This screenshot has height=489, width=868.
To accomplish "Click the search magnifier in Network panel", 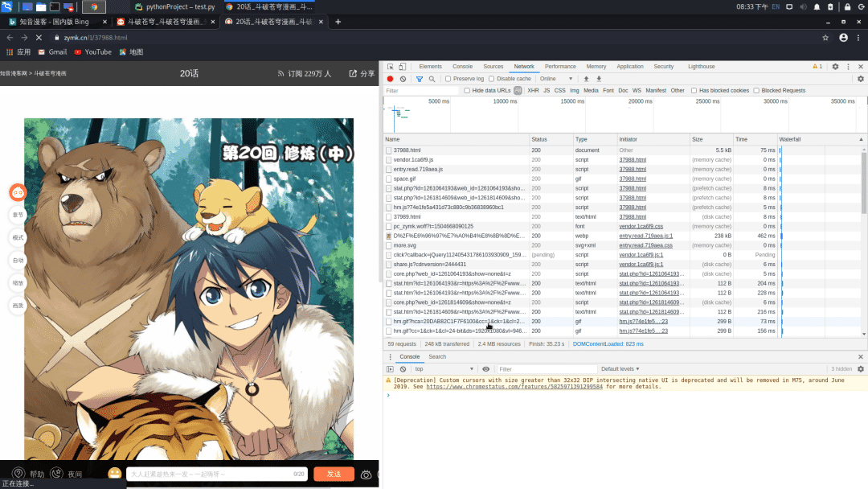I will [431, 78].
